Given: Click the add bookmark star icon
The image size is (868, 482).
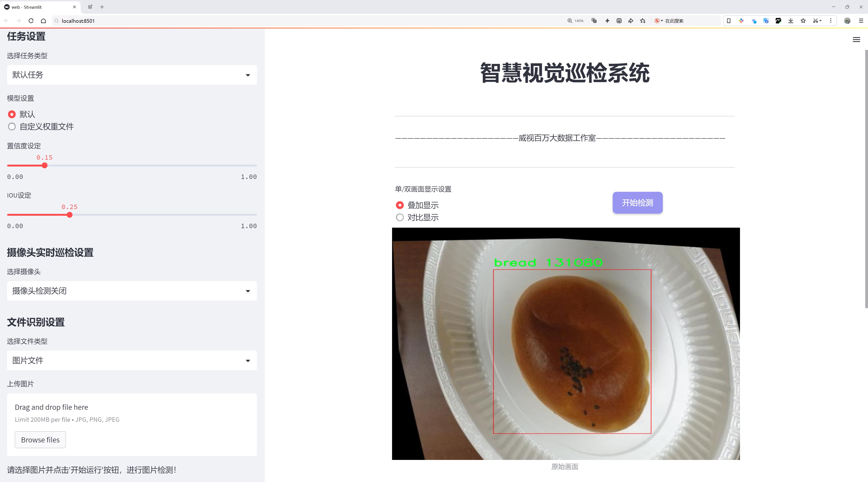Looking at the screenshot, I should 643,21.
